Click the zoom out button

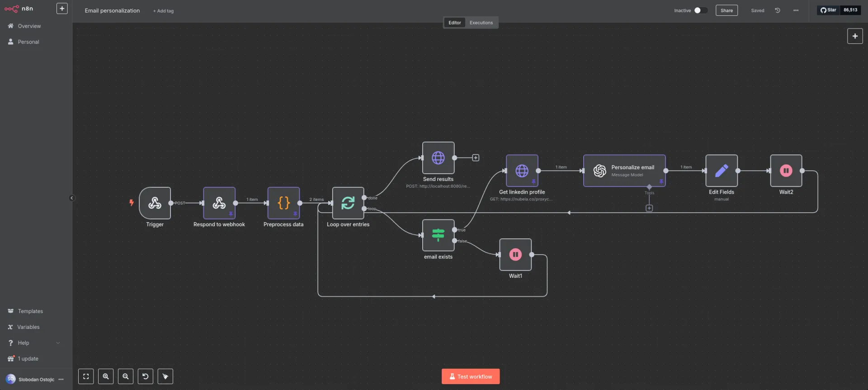tap(126, 376)
